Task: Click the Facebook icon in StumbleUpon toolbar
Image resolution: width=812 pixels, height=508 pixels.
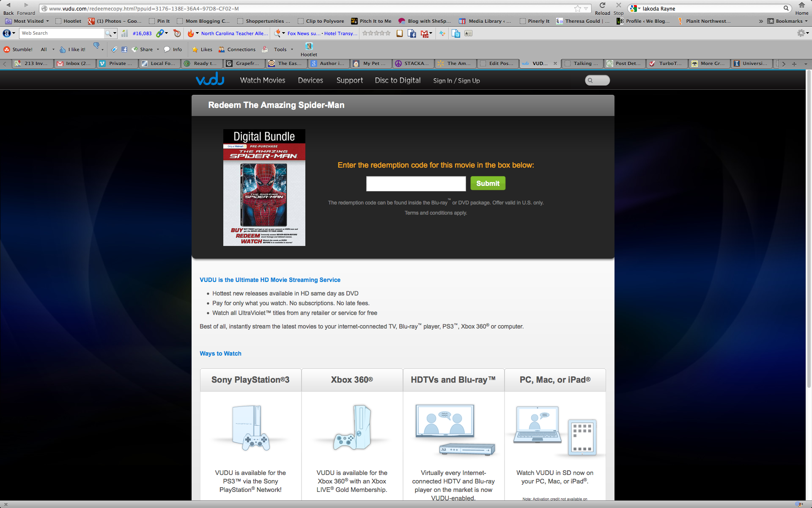Action: tap(124, 50)
